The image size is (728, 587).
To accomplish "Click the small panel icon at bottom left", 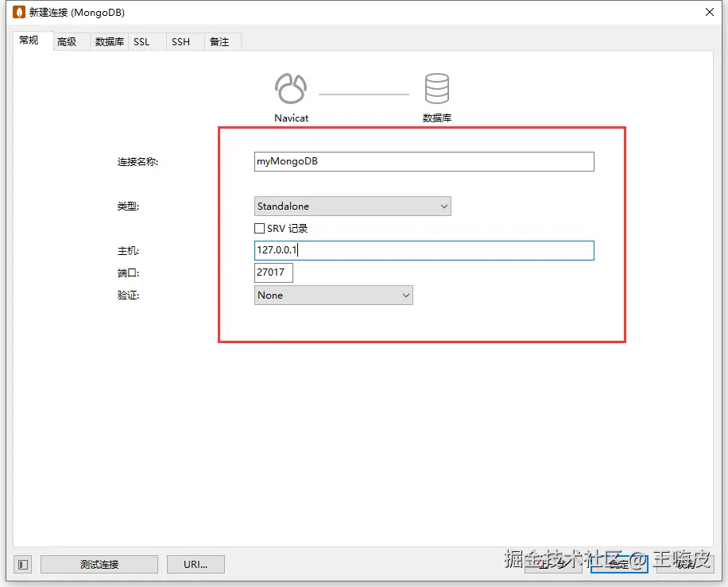I will pos(21,564).
